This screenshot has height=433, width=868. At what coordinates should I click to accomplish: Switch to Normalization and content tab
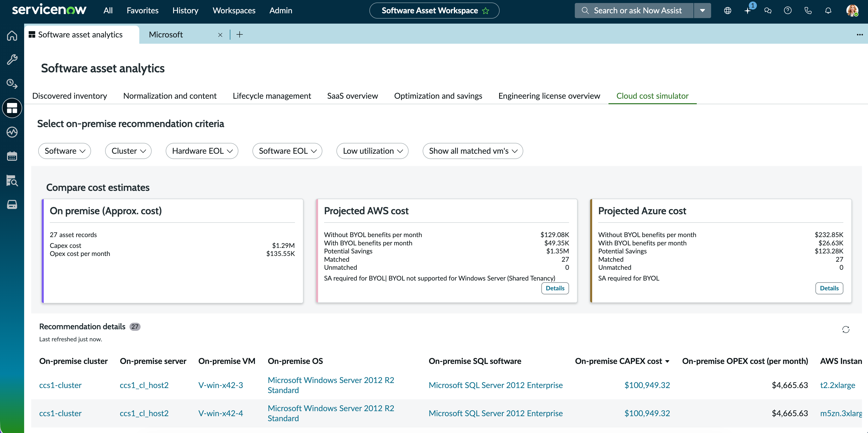click(170, 96)
